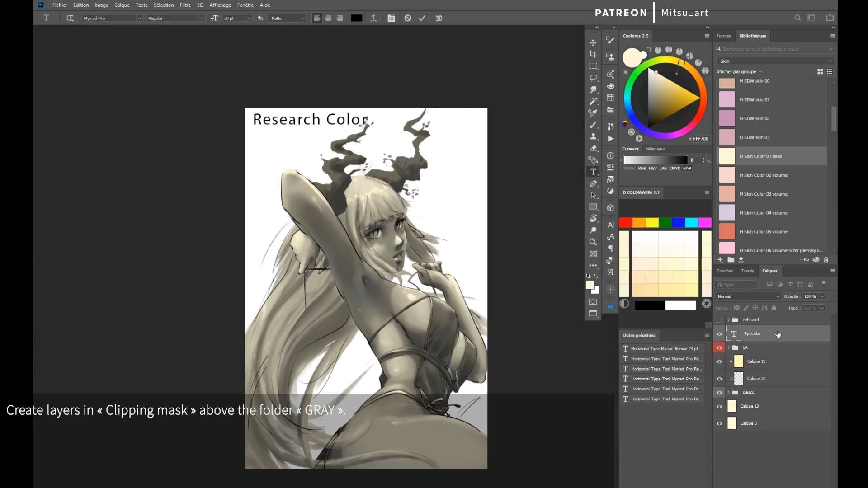Select the Eraser tool
Image resolution: width=868 pixels, height=488 pixels.
point(593,148)
